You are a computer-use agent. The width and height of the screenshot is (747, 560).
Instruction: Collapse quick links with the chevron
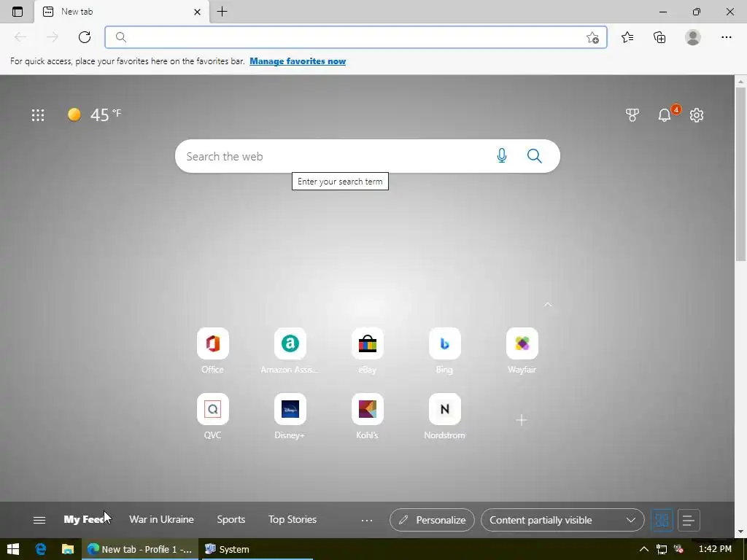point(548,304)
